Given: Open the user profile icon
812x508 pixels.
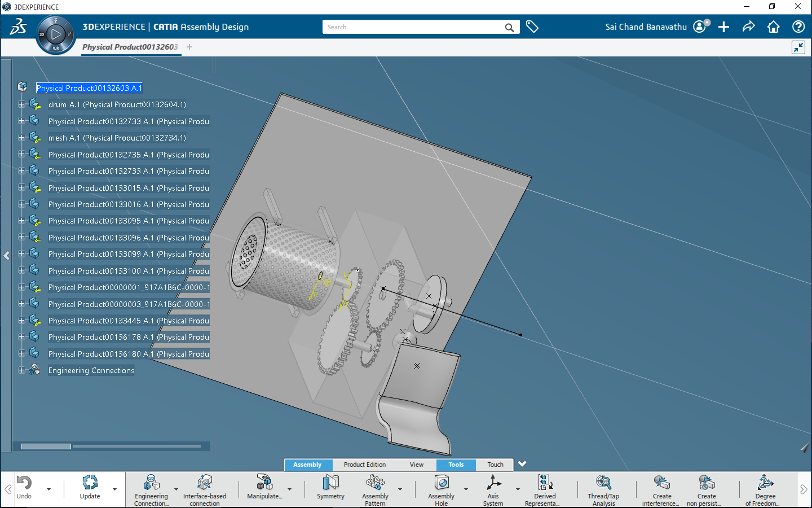Looking at the screenshot, I should click(700, 27).
